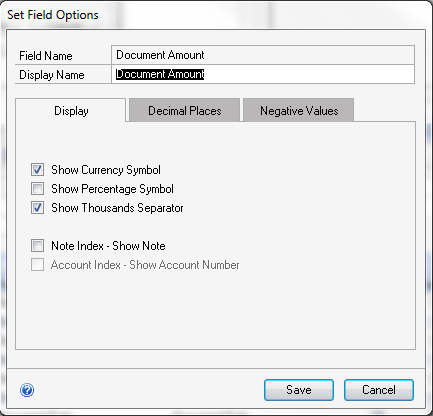Screen dimensions: 433x416
Task: Uncheck the Show Currency Symbol checkbox
Action: (x=37, y=170)
